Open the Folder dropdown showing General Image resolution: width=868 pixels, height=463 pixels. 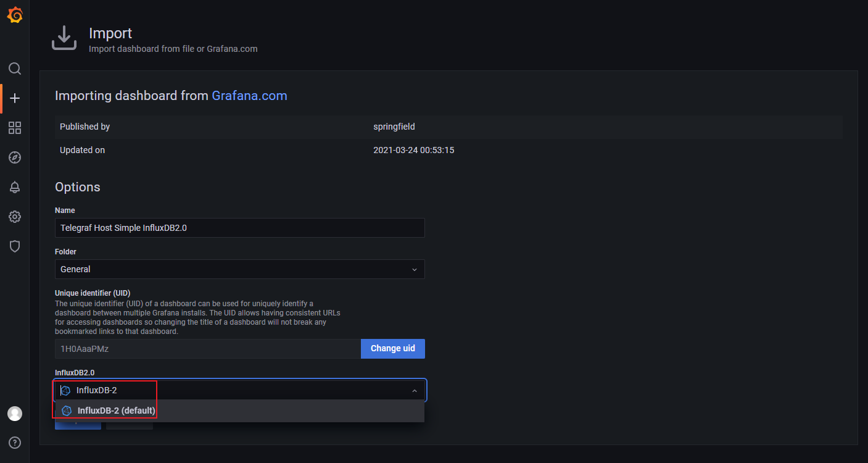coord(240,269)
